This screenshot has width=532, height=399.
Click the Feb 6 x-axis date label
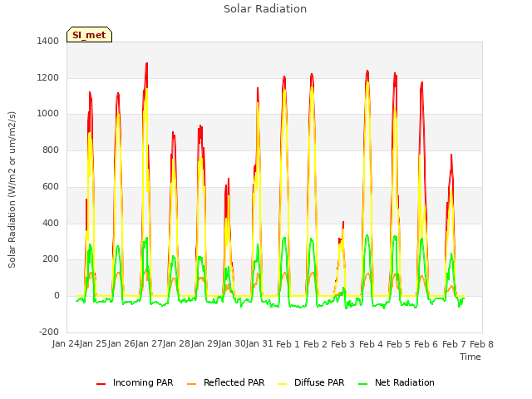coord(426,344)
